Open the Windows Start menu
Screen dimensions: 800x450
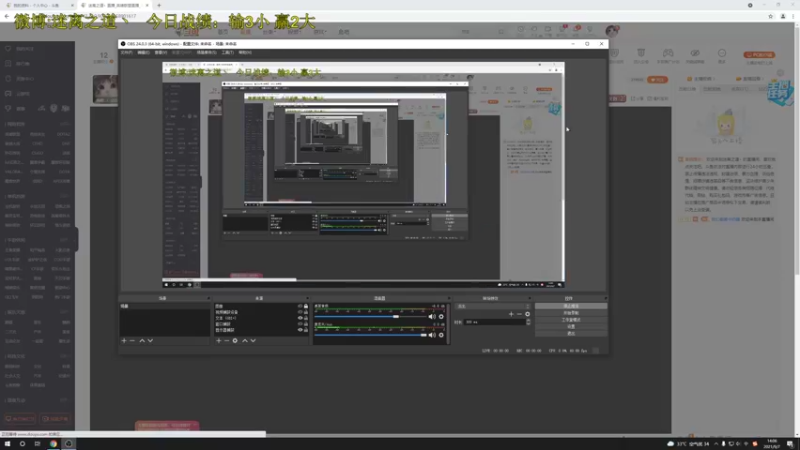(x=7, y=444)
